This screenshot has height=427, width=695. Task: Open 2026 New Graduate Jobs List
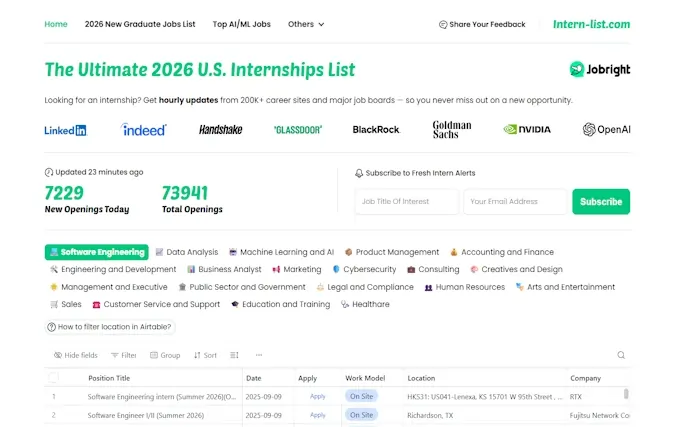tap(140, 24)
